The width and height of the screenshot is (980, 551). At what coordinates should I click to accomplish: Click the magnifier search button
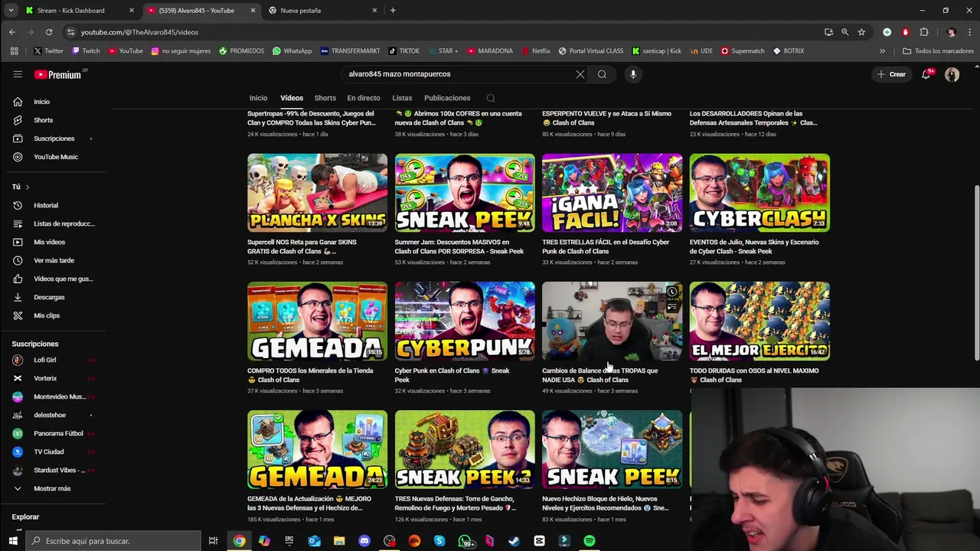coord(602,74)
